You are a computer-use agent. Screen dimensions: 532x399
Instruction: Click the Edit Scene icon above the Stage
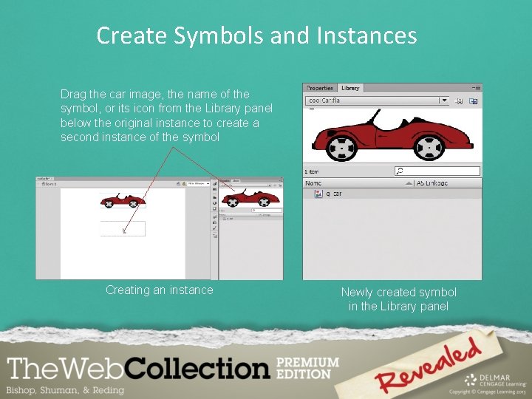(179, 183)
